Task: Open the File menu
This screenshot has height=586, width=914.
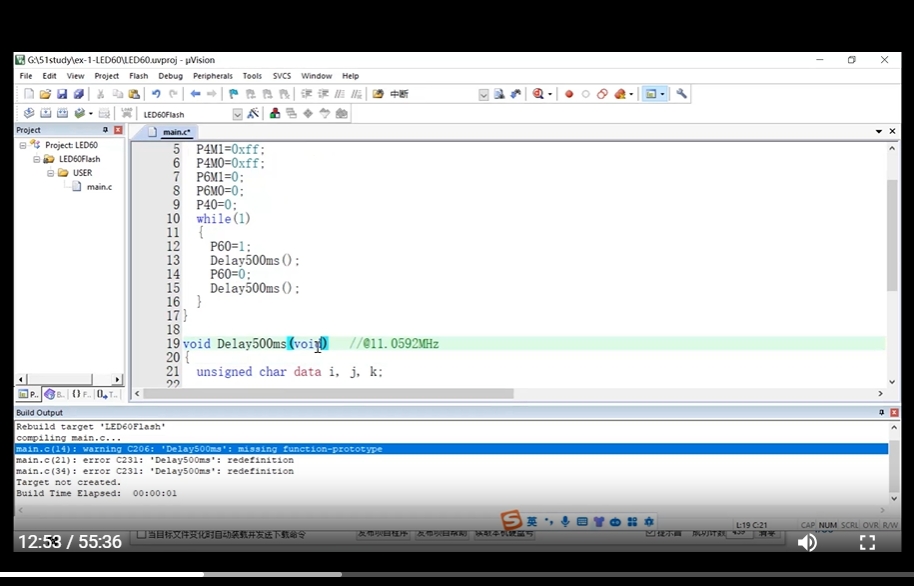Action: 26,76
